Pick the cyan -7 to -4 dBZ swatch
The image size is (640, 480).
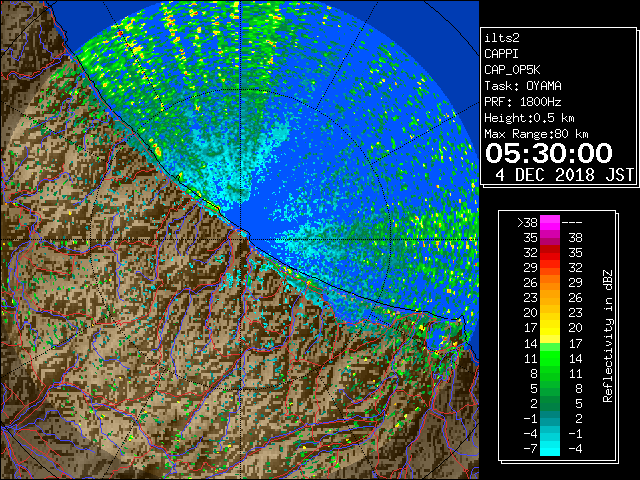(x=550, y=448)
